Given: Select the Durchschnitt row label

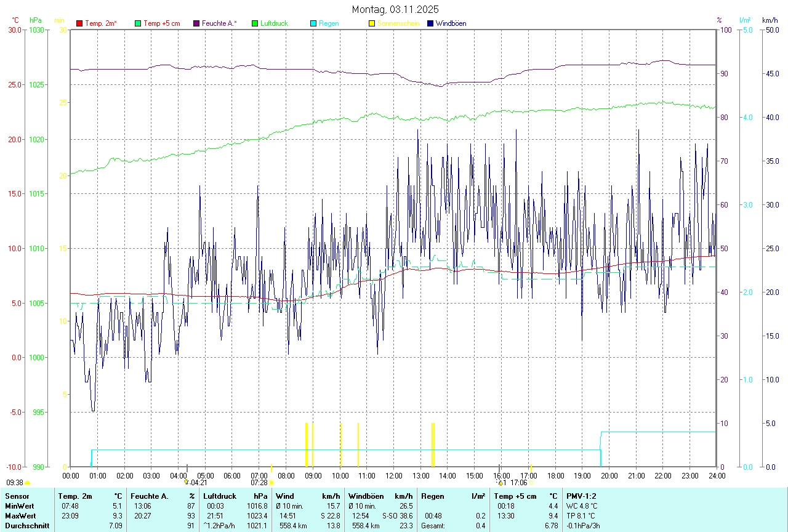Looking at the screenshot, I should (x=26, y=525).
